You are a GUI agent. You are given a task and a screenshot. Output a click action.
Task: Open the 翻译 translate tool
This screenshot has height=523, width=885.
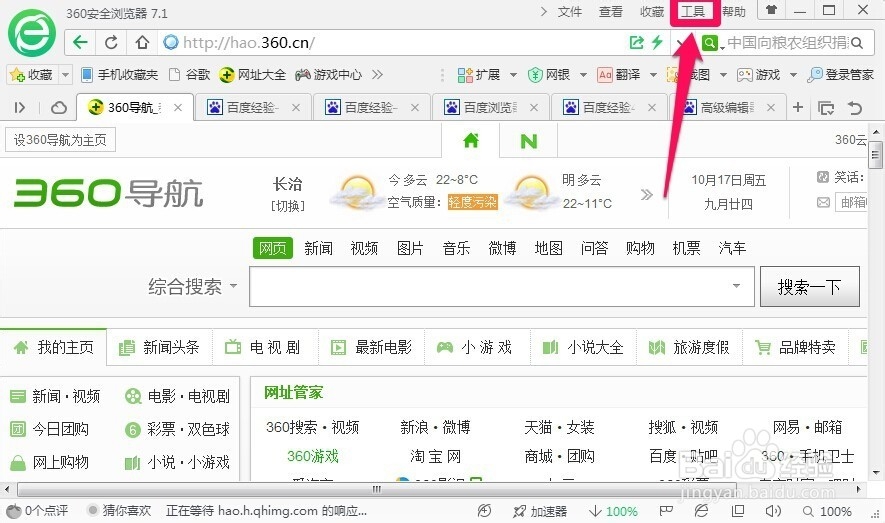[619, 74]
